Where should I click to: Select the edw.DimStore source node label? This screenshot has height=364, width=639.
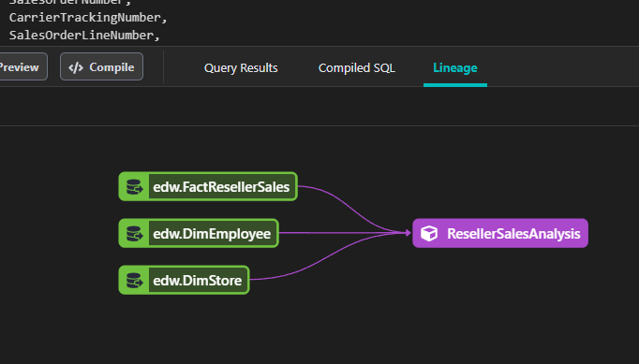click(198, 281)
